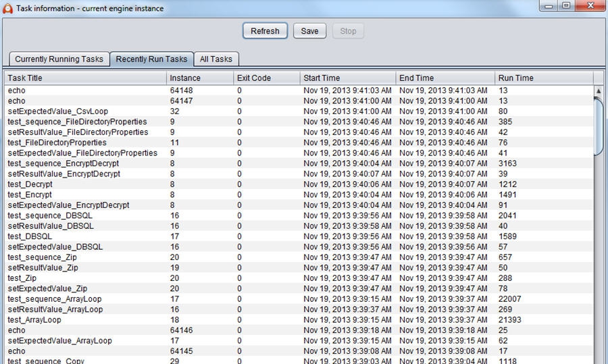This screenshot has height=364, width=608.
Task: Open the All Tasks tab
Action: [216, 59]
